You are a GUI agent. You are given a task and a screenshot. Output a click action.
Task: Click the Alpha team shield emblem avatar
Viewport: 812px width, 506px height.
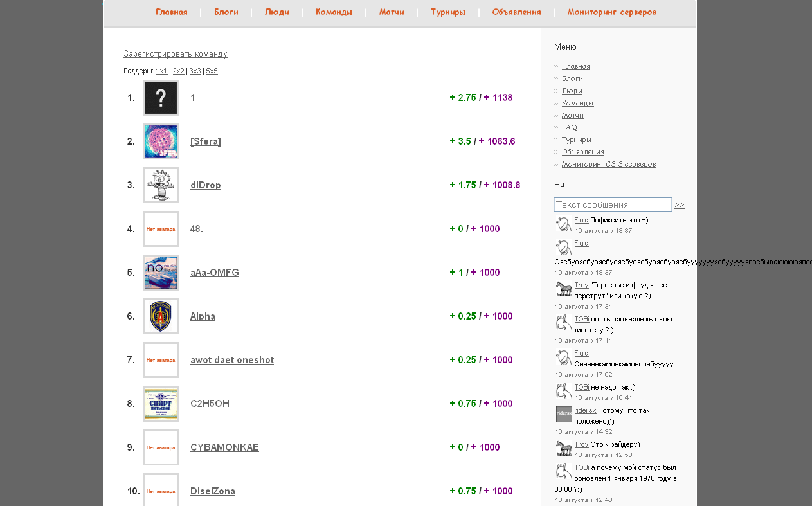click(161, 316)
